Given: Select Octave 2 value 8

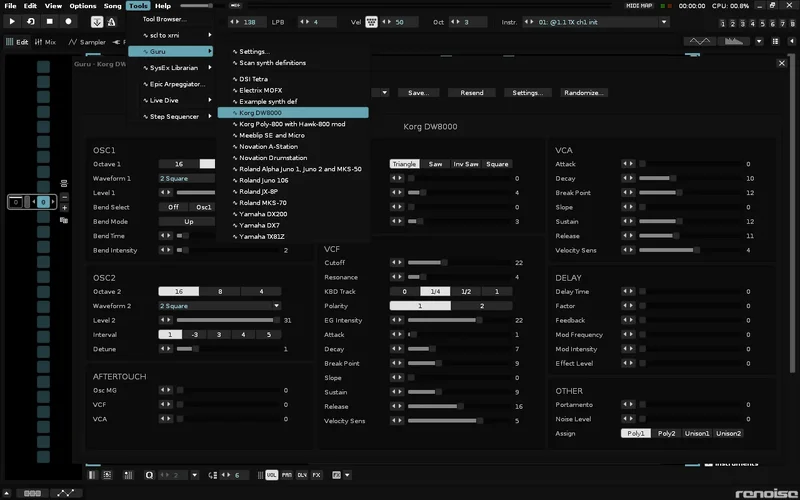Looking at the screenshot, I should (x=220, y=291).
